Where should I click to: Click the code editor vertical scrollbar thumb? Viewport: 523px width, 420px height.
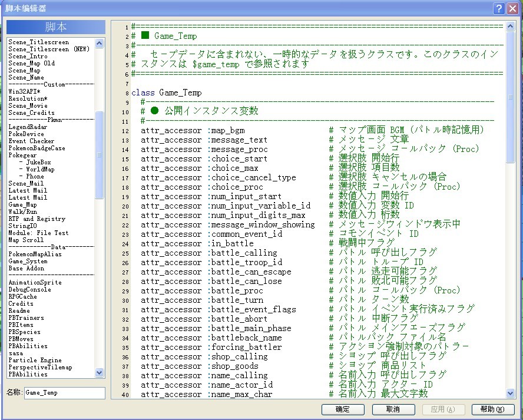pos(510,97)
